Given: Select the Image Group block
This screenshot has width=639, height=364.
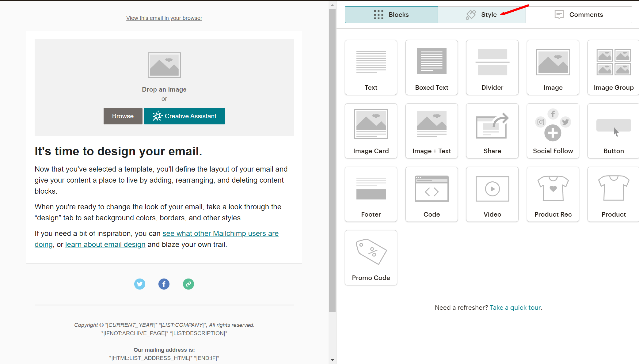Looking at the screenshot, I should pyautogui.click(x=613, y=67).
